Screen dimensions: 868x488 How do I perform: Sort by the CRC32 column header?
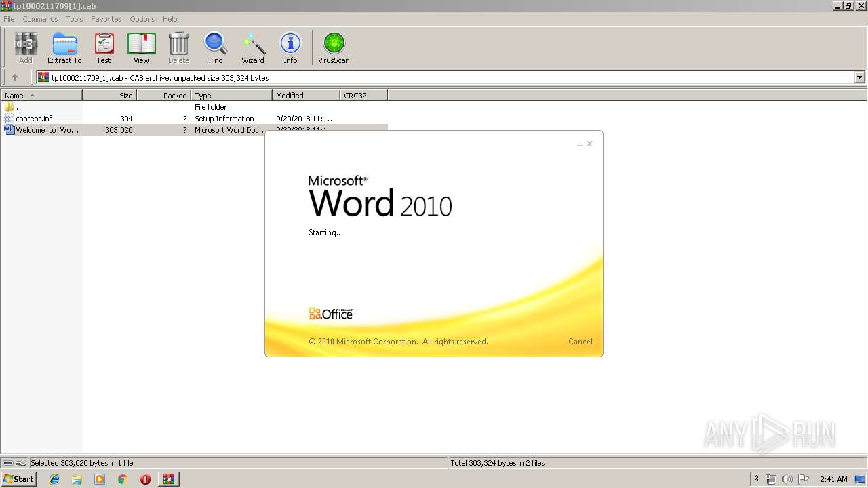[x=363, y=96]
